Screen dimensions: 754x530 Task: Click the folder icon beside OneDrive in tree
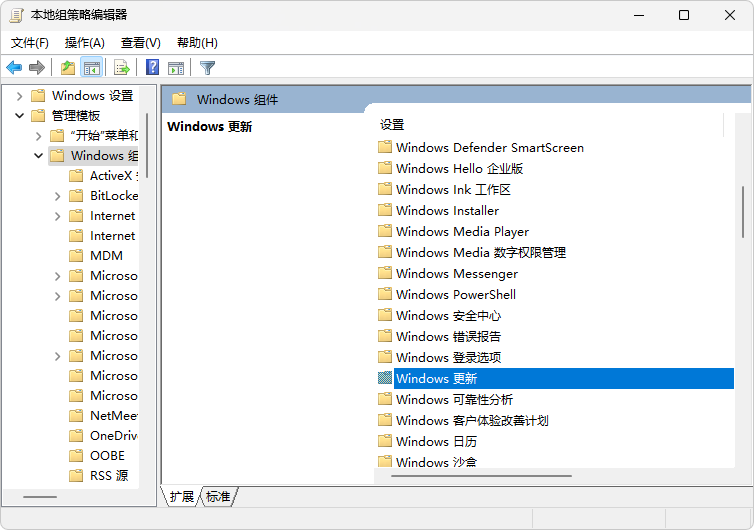point(76,435)
